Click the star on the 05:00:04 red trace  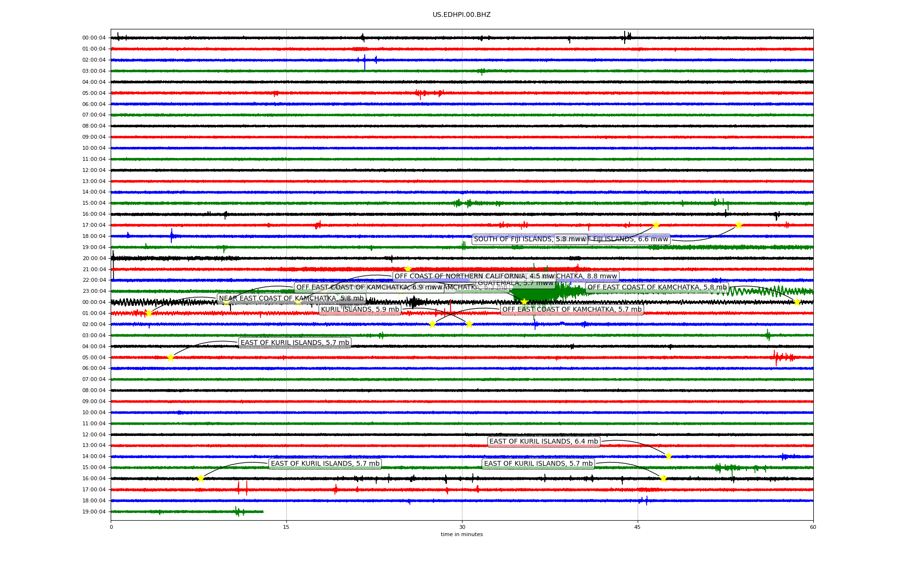tap(170, 357)
